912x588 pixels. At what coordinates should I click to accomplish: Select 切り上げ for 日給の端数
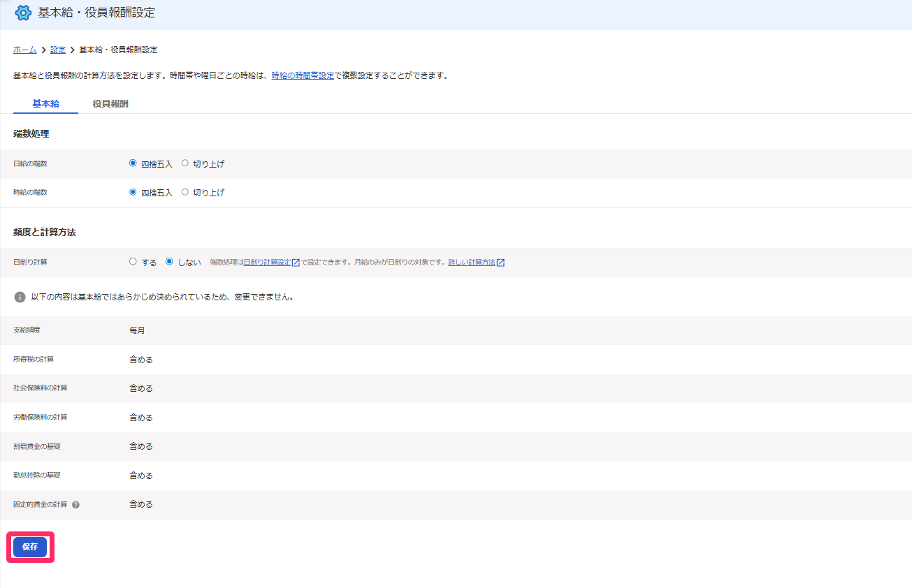coord(184,163)
